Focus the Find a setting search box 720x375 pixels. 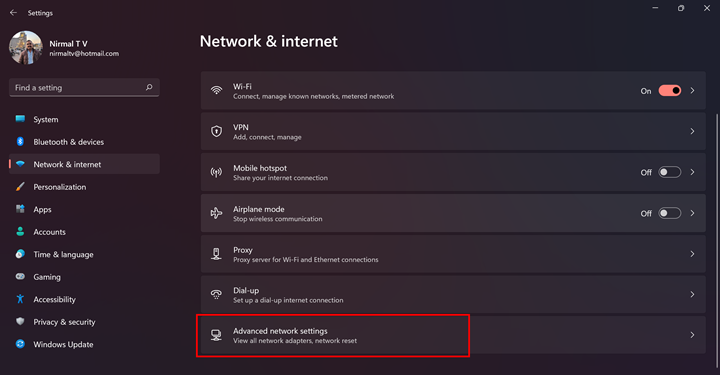tap(84, 87)
